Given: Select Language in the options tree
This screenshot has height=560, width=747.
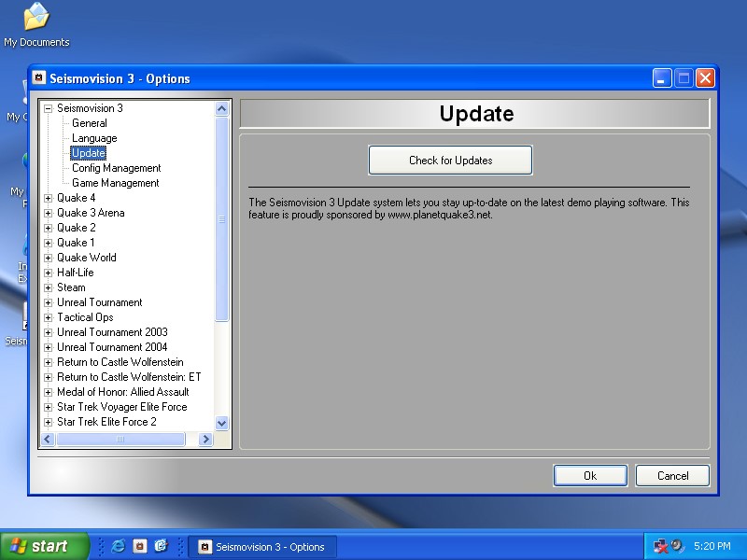Looking at the screenshot, I should [x=94, y=138].
